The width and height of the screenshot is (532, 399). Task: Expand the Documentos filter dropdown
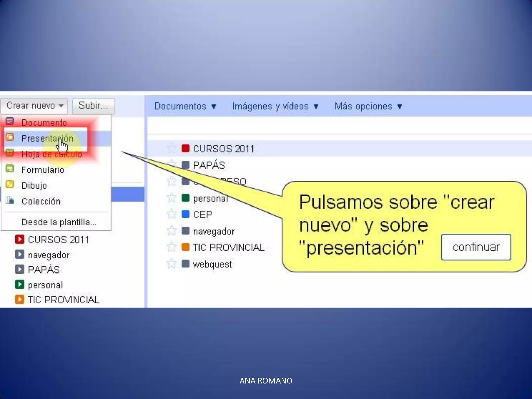pos(185,106)
